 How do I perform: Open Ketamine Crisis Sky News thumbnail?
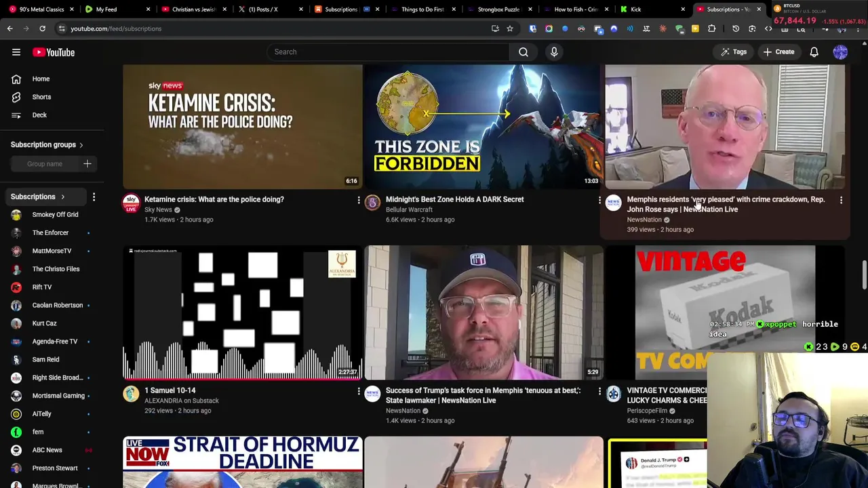click(x=242, y=127)
